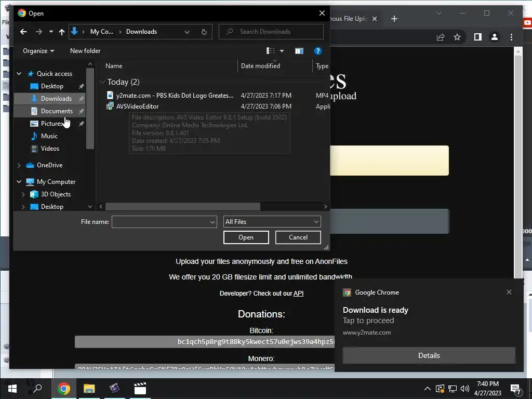Open Documents in the sidebar
Viewport: 532px width, 399px height.
click(x=57, y=111)
